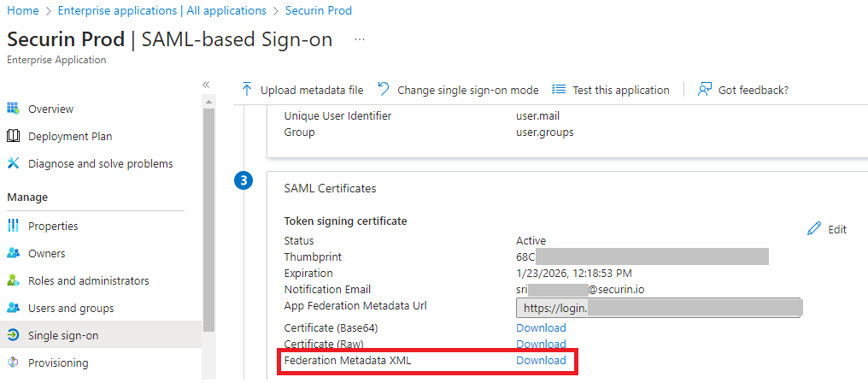Screen dimensions: 868x383
Task: Click the user.mail attribute value
Action: 536,116
